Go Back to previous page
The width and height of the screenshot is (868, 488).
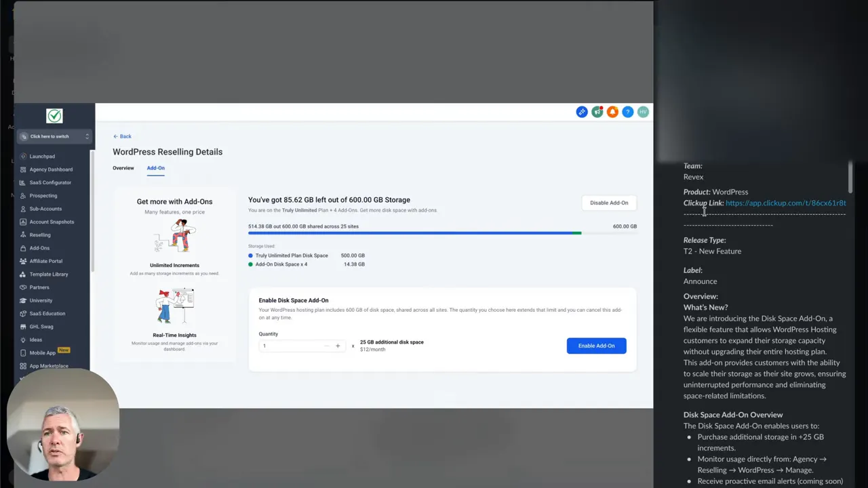[122, 136]
